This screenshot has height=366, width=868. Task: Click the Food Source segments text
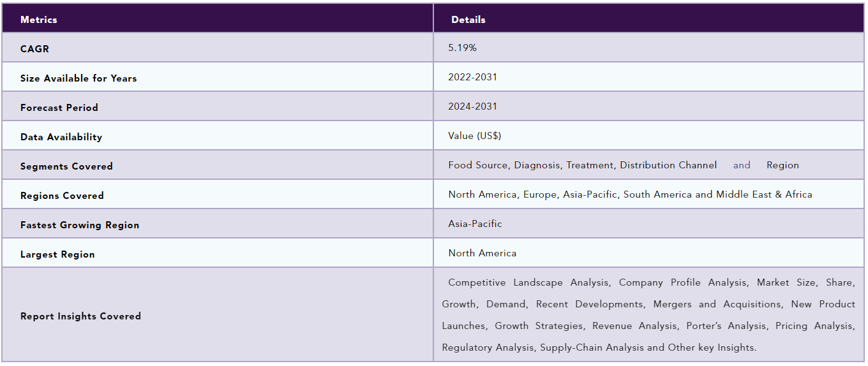(583, 165)
